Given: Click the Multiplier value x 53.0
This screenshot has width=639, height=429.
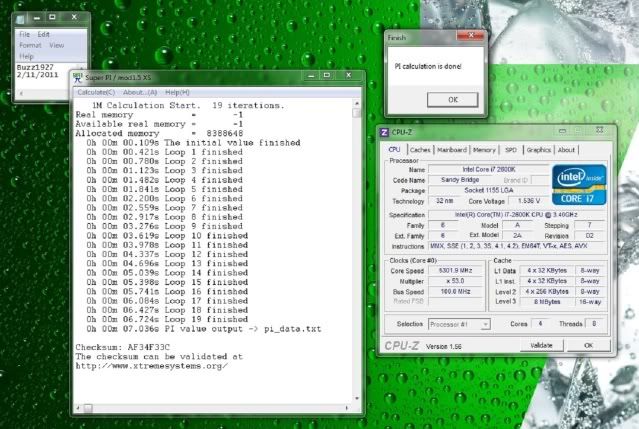Looking at the screenshot, I should pyautogui.click(x=455, y=281).
